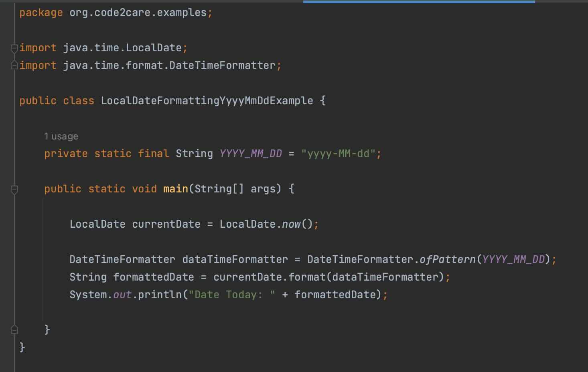Collapse the java.time.LocalDate import fold marker
This screenshot has width=588, height=372.
coord(14,48)
